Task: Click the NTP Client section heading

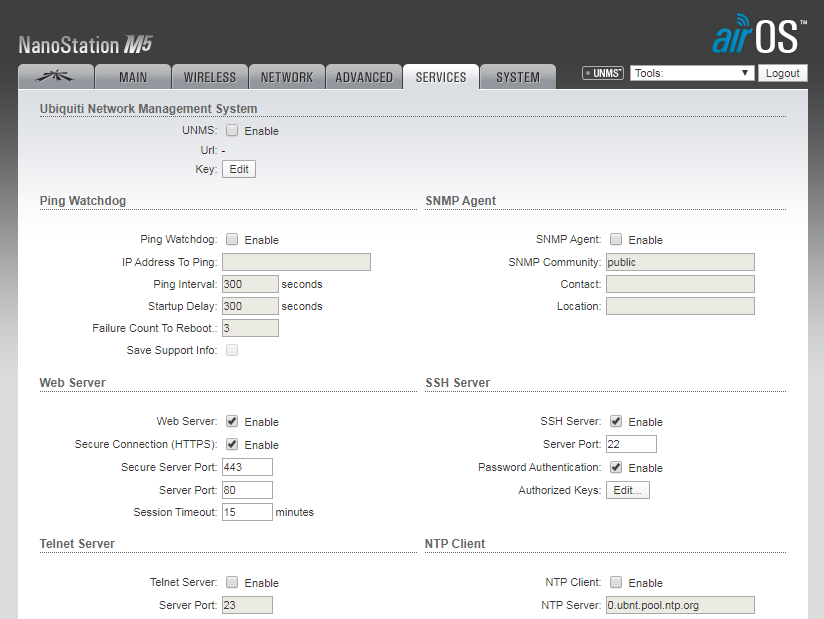Action: [455, 543]
